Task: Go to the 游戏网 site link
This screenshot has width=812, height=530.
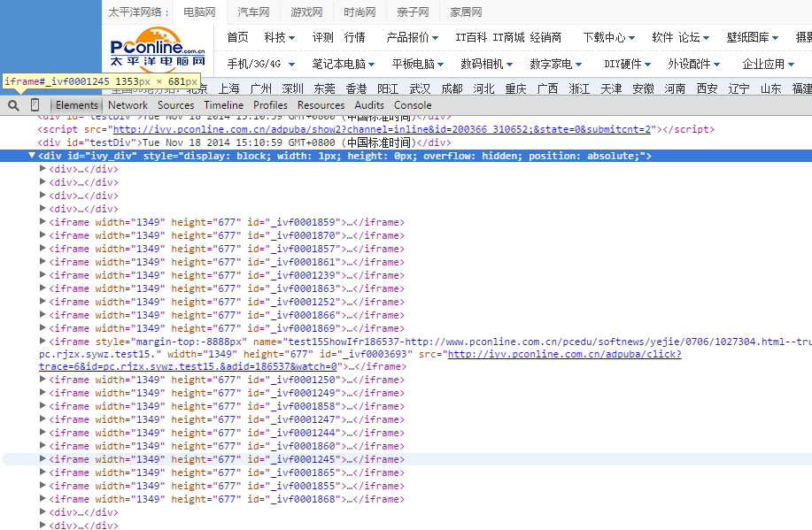Action: tap(306, 12)
